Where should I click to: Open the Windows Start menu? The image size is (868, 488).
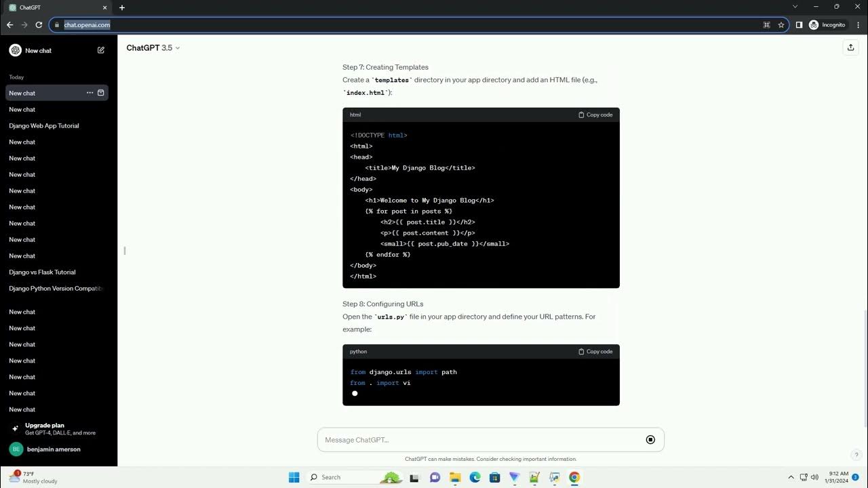(294, 477)
